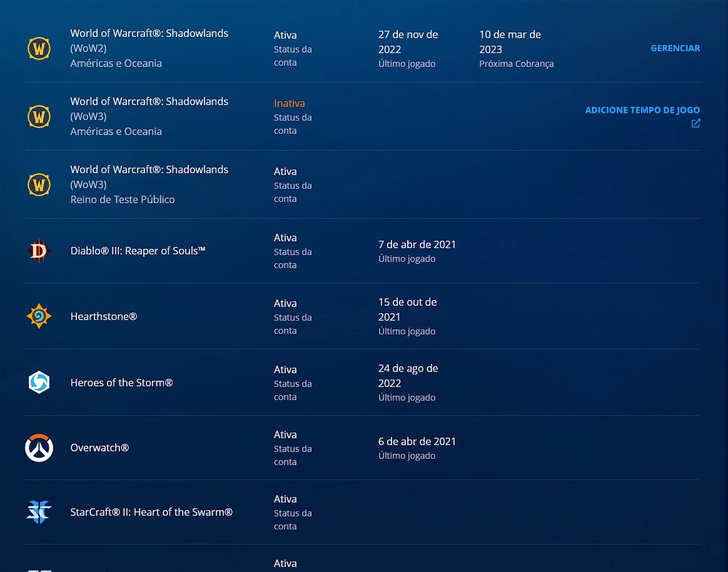
Task: Click the 27 de nov de 2022 date
Action: point(408,42)
